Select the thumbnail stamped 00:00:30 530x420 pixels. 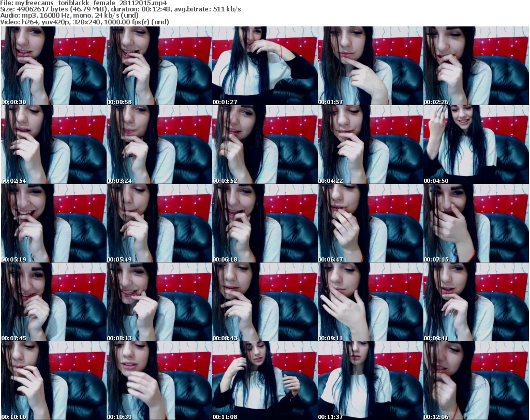point(54,66)
